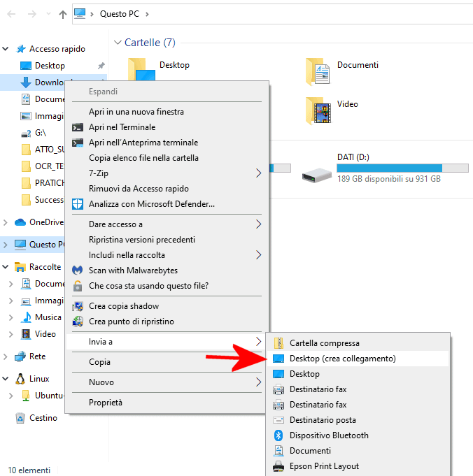Click the back navigation arrow
Viewport: 473px width, 476px height.
coord(11,14)
